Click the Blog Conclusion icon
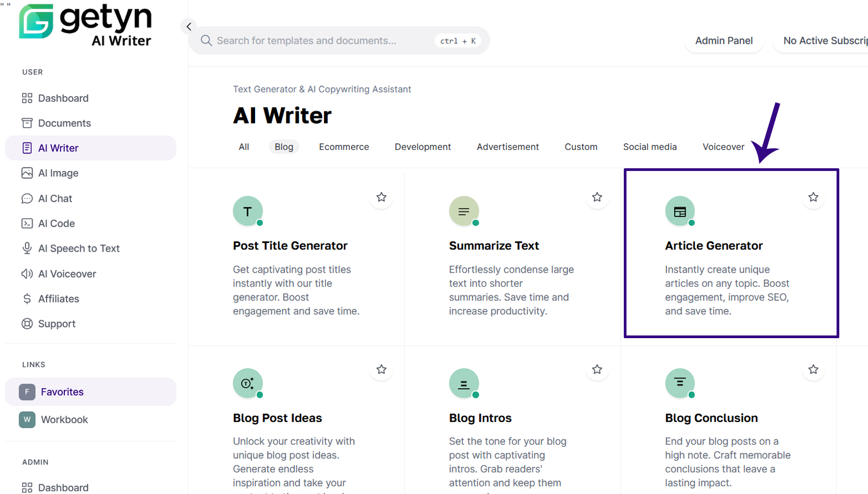Viewport: 868px width, 494px height. tap(680, 383)
